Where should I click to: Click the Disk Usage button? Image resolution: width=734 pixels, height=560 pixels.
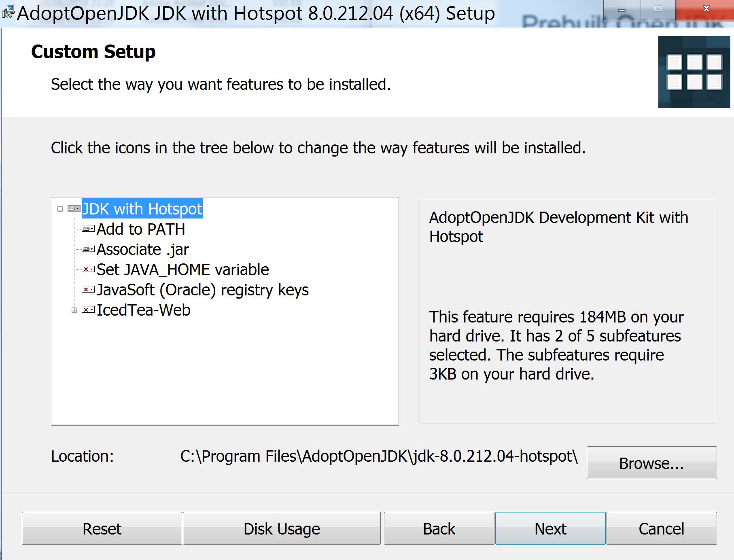click(282, 528)
